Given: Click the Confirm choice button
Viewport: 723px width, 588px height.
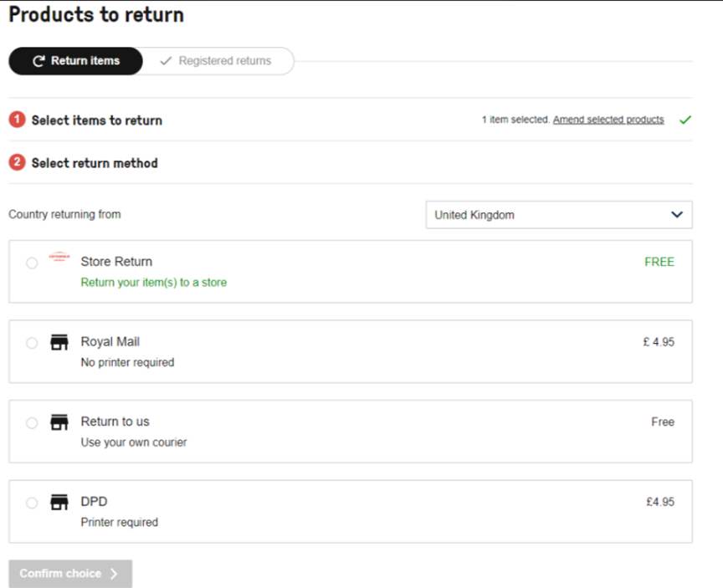Looking at the screenshot, I should [x=70, y=573].
